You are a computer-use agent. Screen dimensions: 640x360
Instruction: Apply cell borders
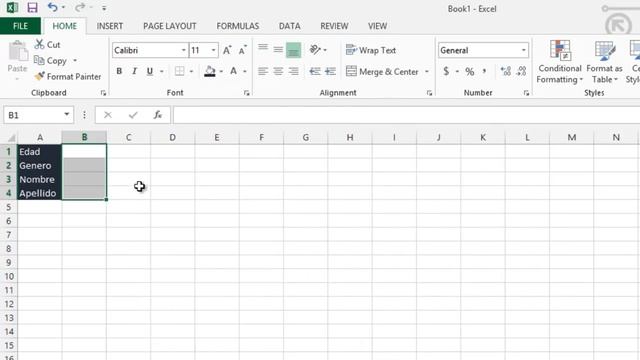click(x=179, y=71)
